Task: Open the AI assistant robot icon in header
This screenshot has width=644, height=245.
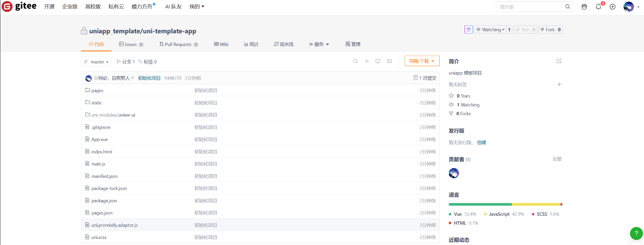Action: 584,7
